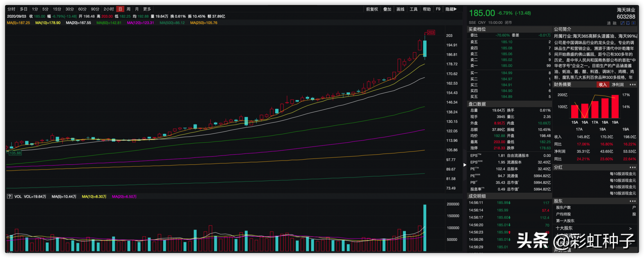Image resolution: width=644 pixels, height=258 pixels.
Task: Click the volume MA(5)=10.44万 label
Action: pos(64,197)
